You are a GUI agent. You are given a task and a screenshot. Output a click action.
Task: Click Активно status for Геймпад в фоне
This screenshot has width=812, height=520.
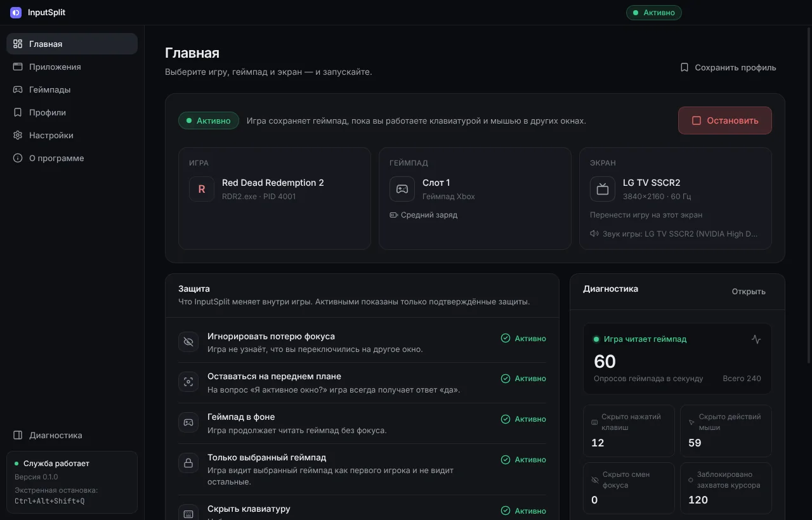coord(523,419)
